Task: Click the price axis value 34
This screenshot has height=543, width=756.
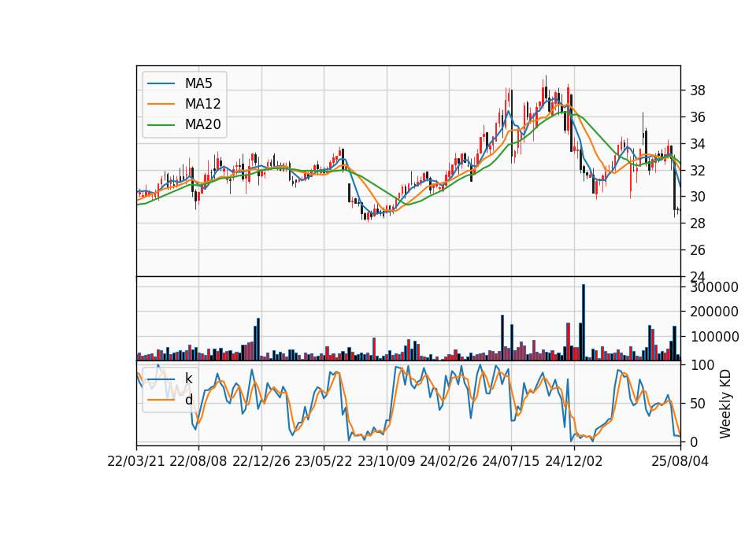Action: 698,143
